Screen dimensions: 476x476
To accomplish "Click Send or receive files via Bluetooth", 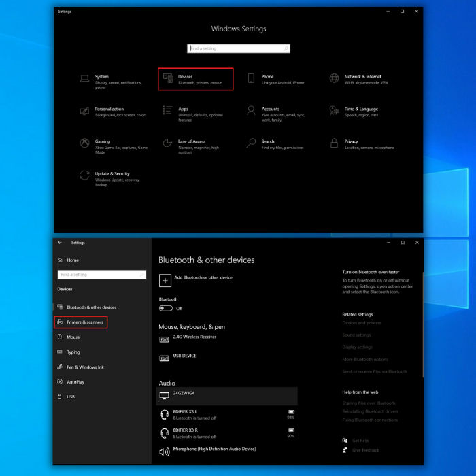I will pos(375,371).
